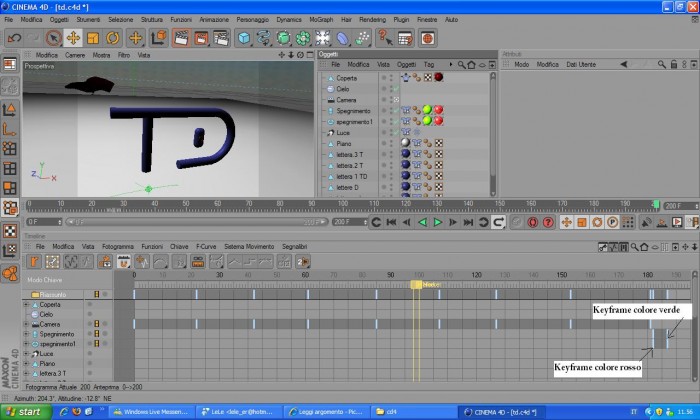Go to the end of the animation

coord(468,222)
